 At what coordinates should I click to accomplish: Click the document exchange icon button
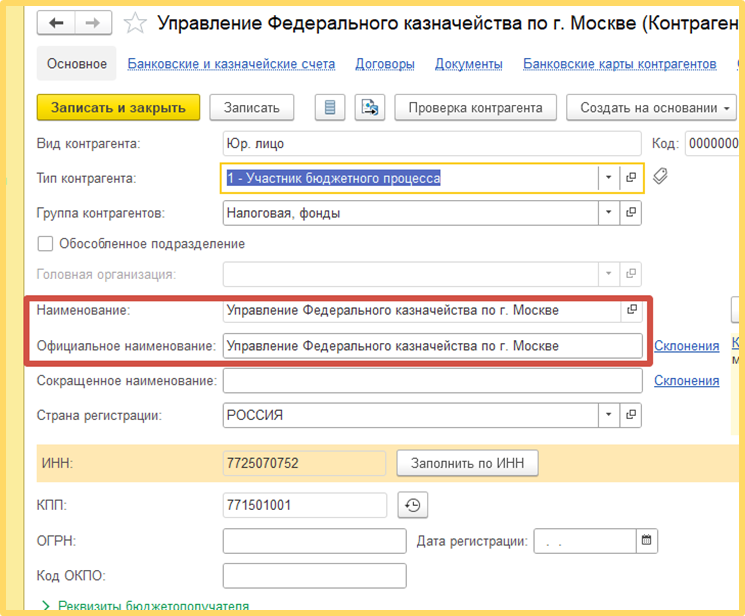point(370,107)
